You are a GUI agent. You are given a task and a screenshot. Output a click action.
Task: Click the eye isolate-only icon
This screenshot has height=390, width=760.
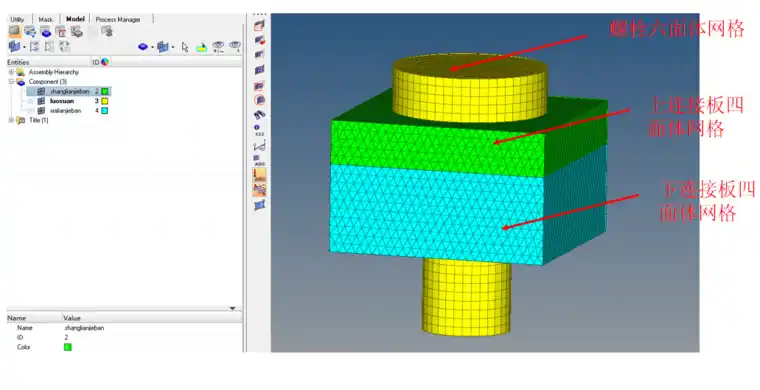(x=235, y=47)
